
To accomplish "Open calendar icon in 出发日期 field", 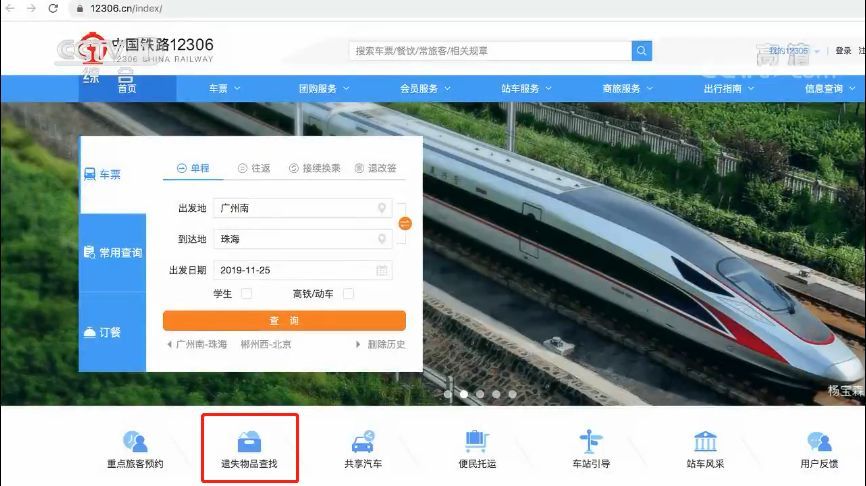I will tap(382, 270).
